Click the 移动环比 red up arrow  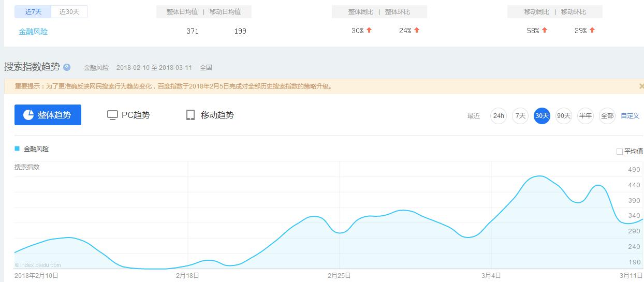pyautogui.click(x=592, y=30)
